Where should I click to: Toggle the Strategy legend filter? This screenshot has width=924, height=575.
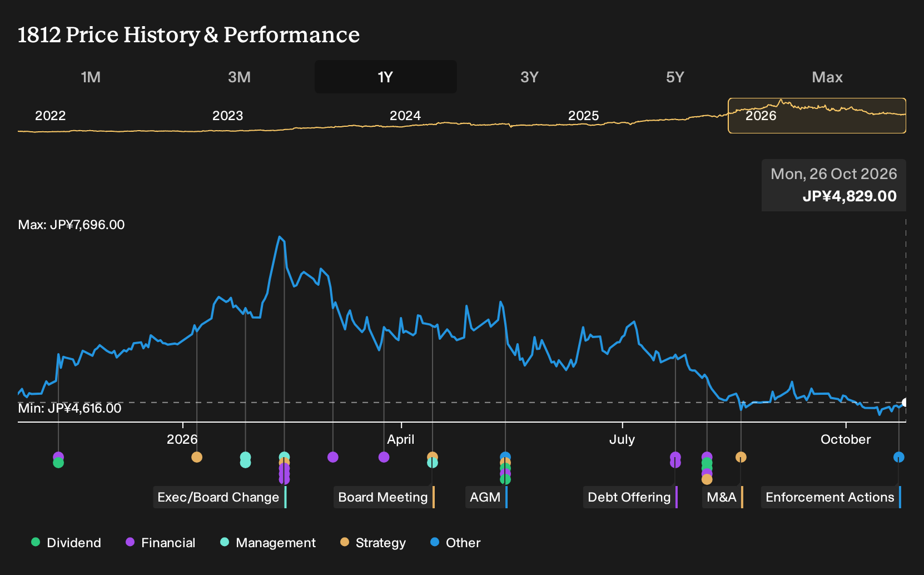373,543
